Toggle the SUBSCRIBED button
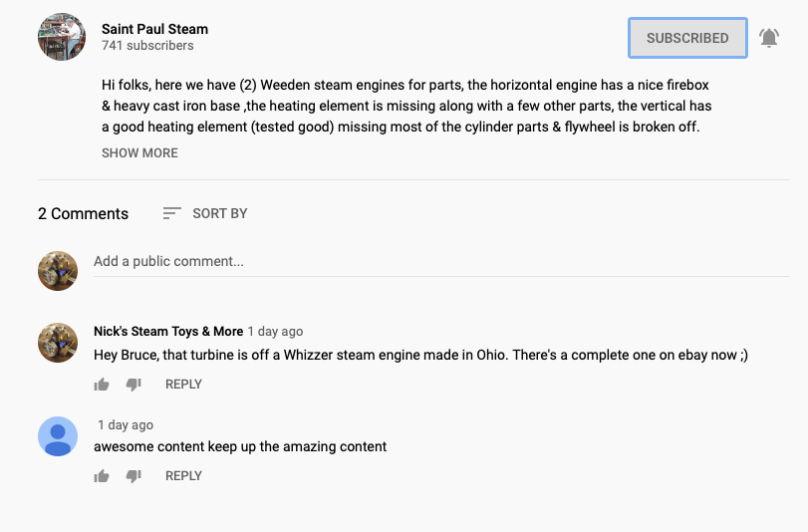Screen dimensions: 808x532 click(x=687, y=38)
